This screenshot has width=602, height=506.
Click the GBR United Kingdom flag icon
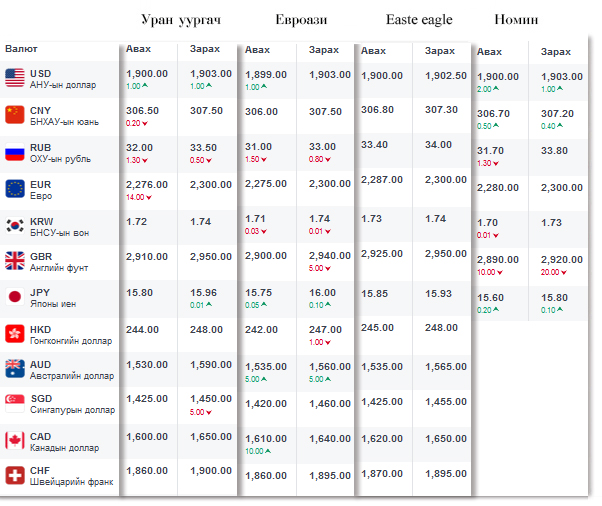[x=15, y=261]
